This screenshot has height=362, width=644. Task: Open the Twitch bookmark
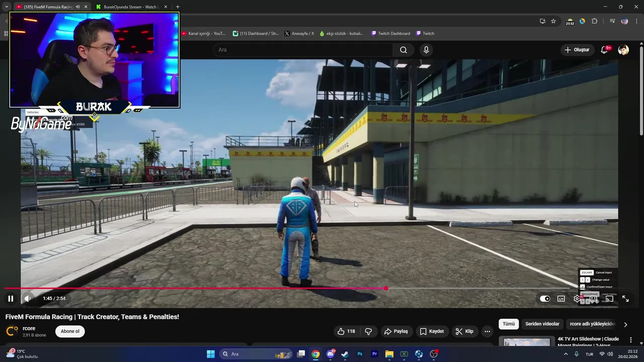tap(425, 34)
